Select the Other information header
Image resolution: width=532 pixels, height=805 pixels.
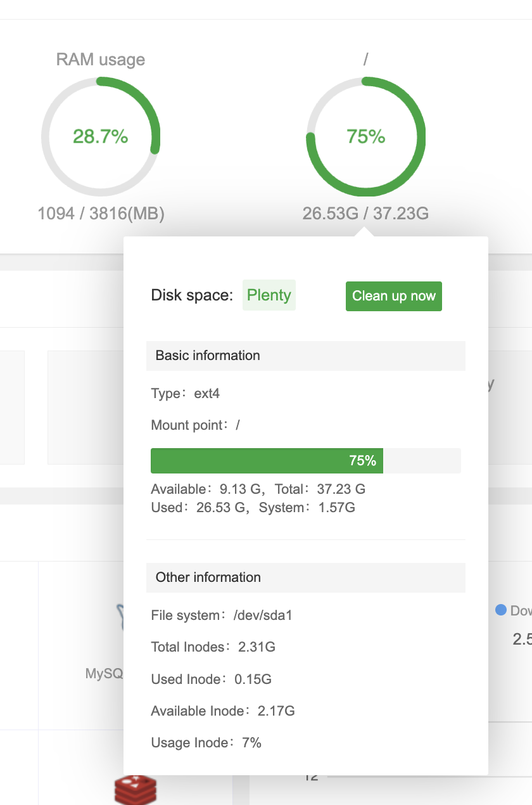305,577
